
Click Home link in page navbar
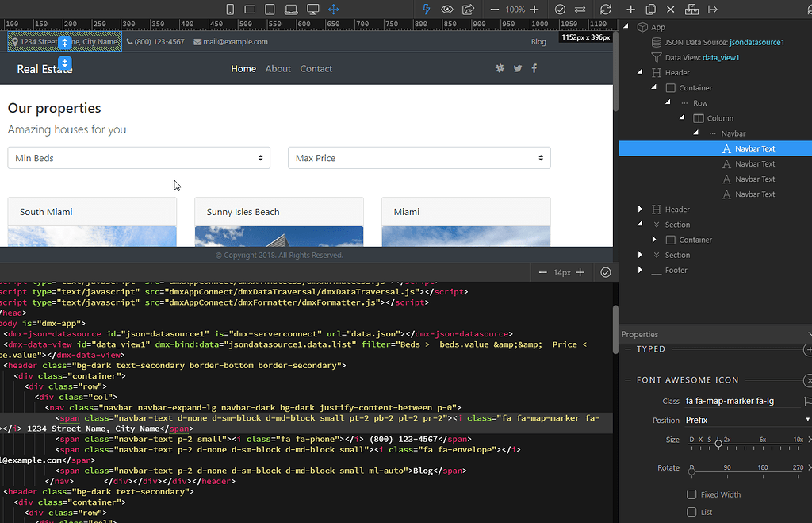click(243, 69)
